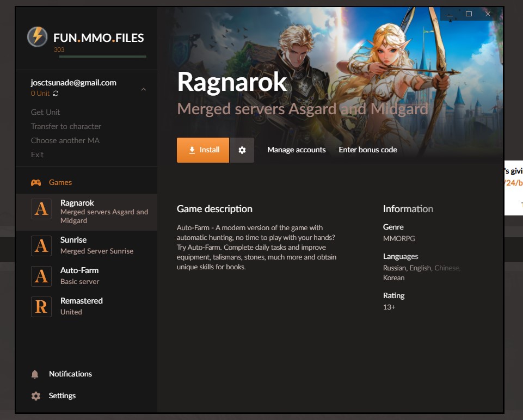Click the lightning bolt launcher logo
The width and height of the screenshot is (523, 420).
(x=37, y=37)
